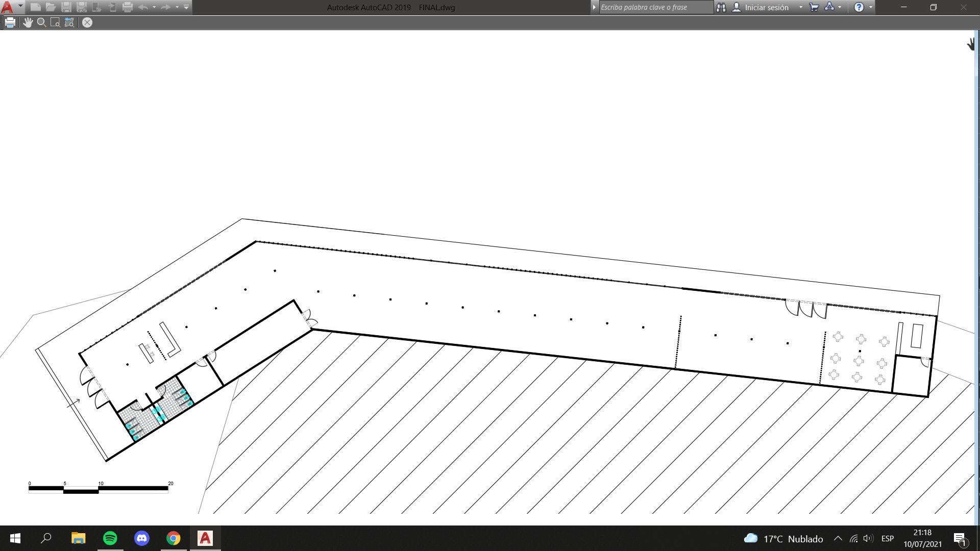This screenshot has height=551, width=980.
Task: Customize Quick Access Toolbar dropdown arrow
Action: tap(186, 7)
